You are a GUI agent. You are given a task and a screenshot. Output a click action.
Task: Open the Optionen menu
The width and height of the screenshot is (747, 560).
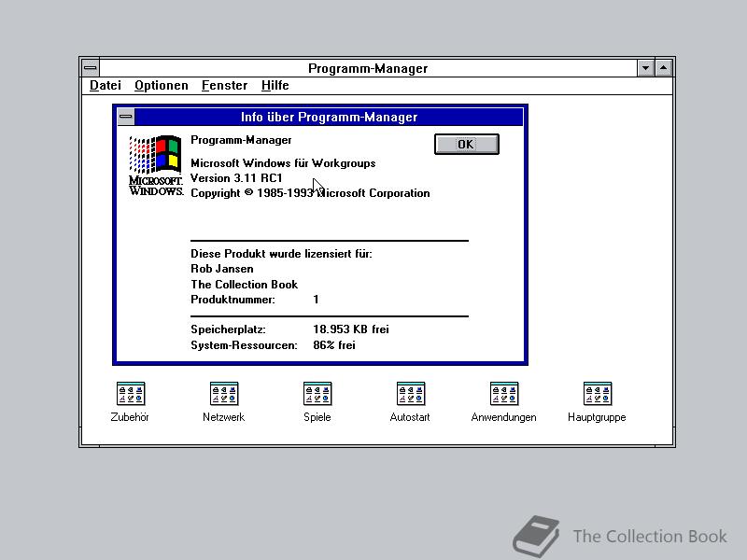[x=161, y=86]
